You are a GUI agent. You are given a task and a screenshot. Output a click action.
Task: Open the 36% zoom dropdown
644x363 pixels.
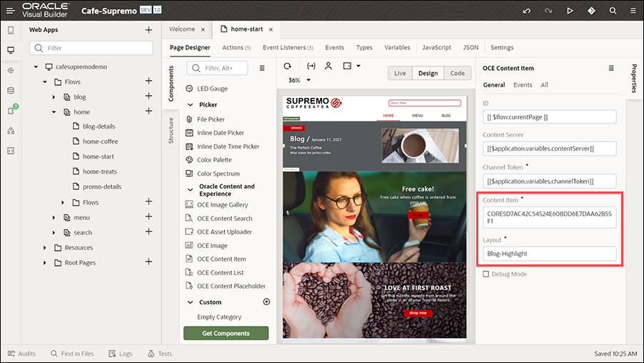pos(308,80)
